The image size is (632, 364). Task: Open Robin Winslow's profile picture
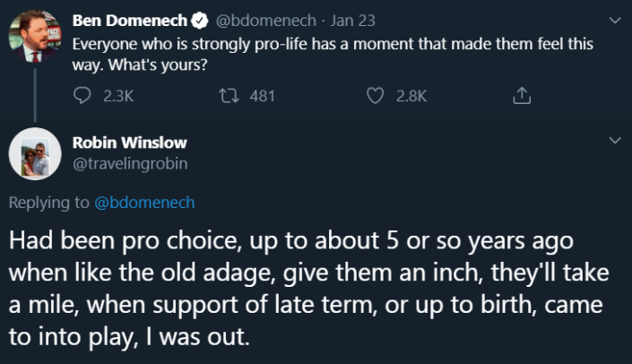pyautogui.click(x=33, y=158)
